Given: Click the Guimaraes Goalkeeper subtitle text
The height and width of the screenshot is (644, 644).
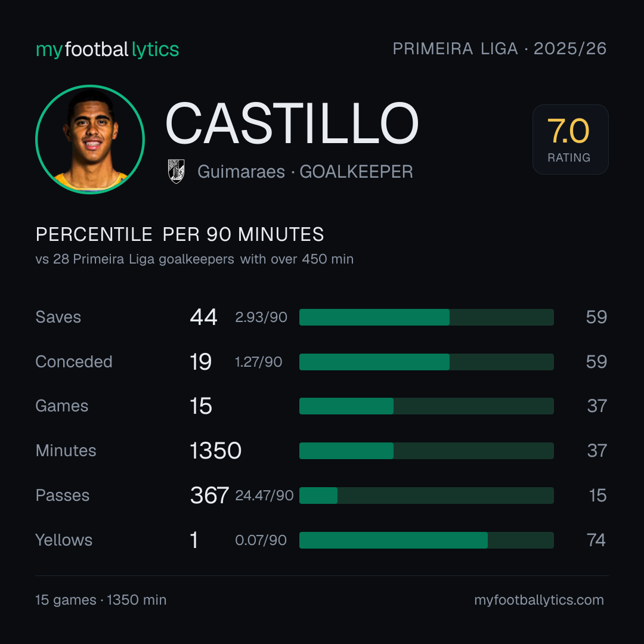Looking at the screenshot, I should 305,172.
